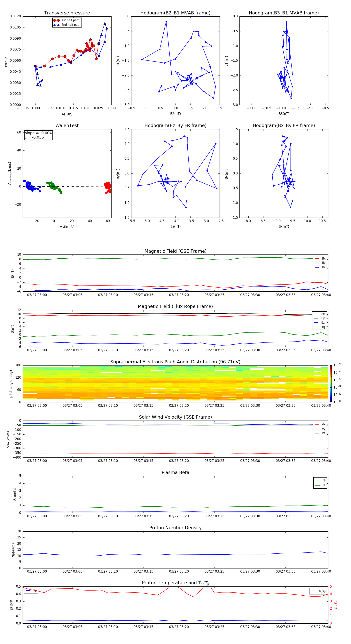Select Bx' in the flux rope legend
The height and width of the screenshot is (644, 351).
coord(320,314)
